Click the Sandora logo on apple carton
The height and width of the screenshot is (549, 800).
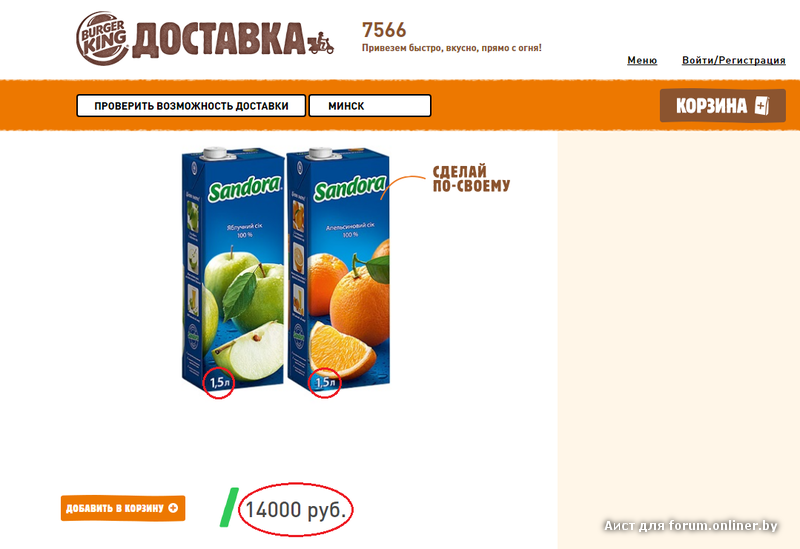pos(244,189)
